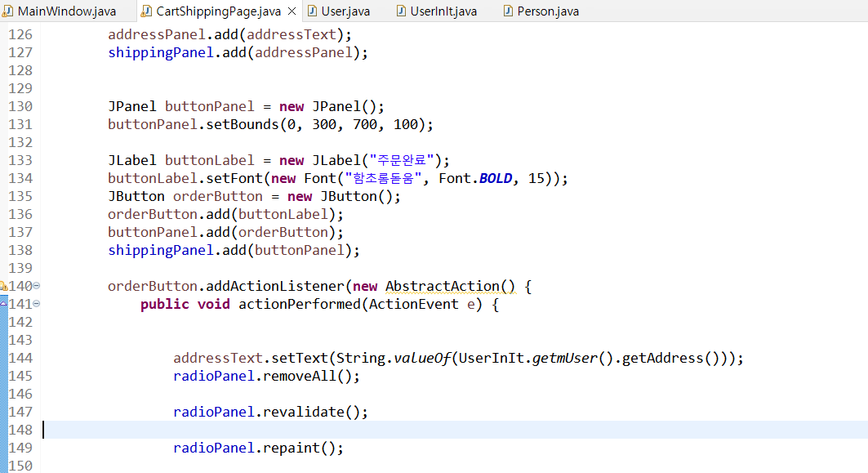Switch to the MainWindow.java tab
The width and height of the screenshot is (868, 473).
click(x=59, y=11)
